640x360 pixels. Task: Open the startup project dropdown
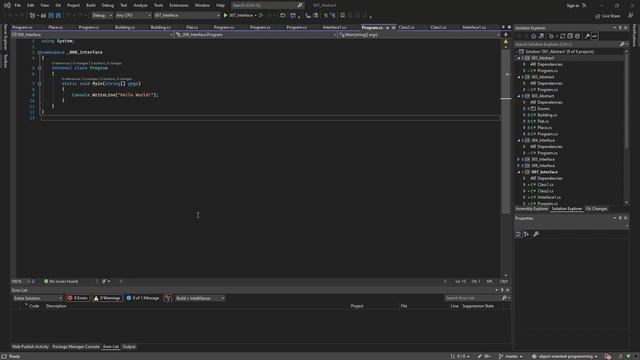click(x=187, y=16)
